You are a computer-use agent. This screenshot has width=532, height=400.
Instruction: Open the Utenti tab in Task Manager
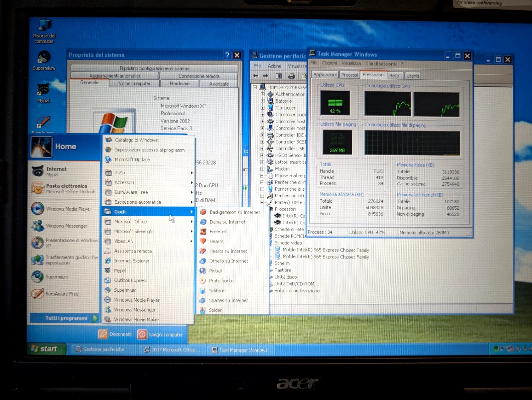(413, 76)
